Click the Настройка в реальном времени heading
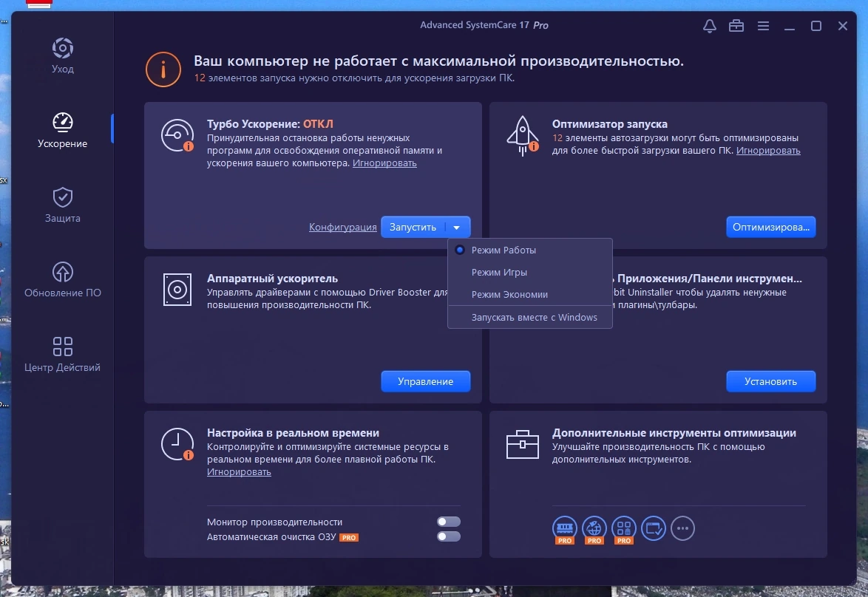 (x=293, y=433)
